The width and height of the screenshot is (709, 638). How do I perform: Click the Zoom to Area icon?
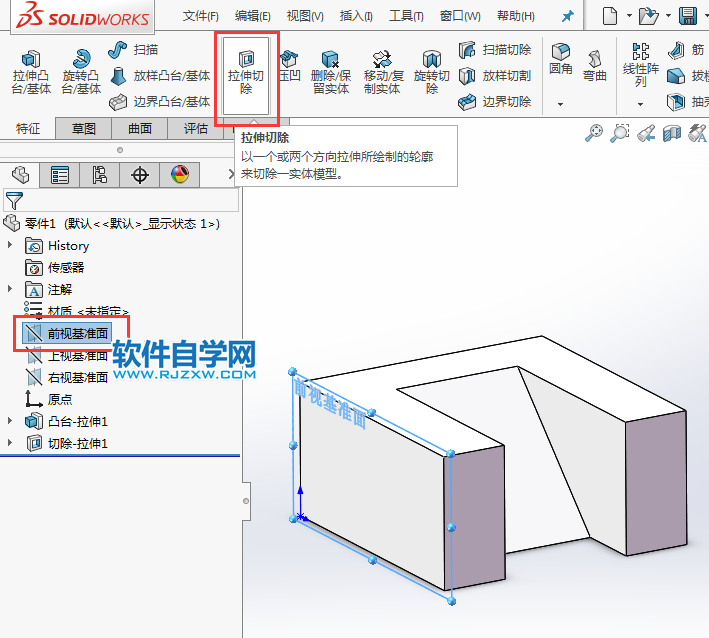[x=620, y=133]
